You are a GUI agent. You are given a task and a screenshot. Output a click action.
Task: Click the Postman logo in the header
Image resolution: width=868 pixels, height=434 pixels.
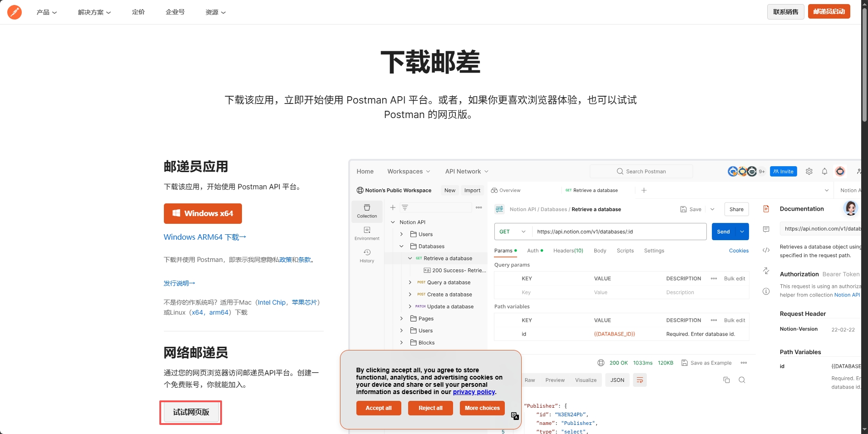(15, 12)
